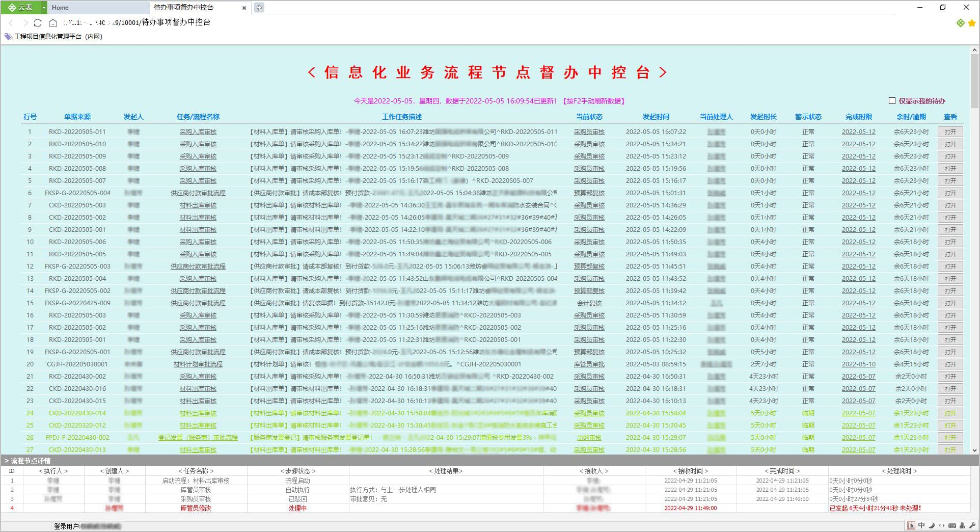
Task: Click the right angle bracket beside the title
Action: coord(663,72)
